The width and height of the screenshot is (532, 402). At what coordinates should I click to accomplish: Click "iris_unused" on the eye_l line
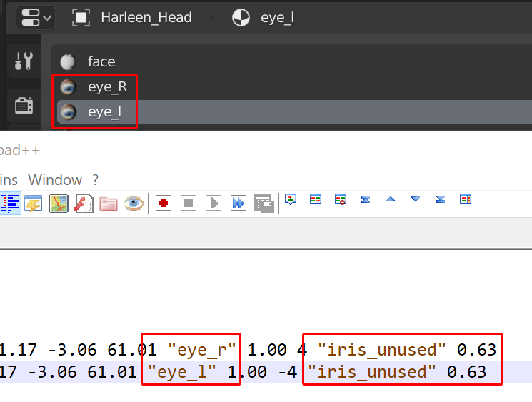[x=371, y=372]
